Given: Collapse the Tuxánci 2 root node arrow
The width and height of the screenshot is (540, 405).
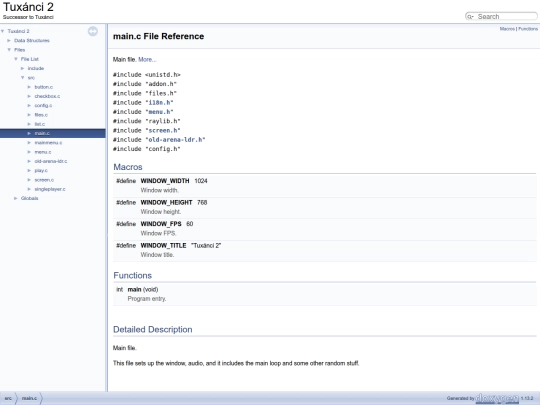Looking at the screenshot, I should pyautogui.click(x=3, y=31).
